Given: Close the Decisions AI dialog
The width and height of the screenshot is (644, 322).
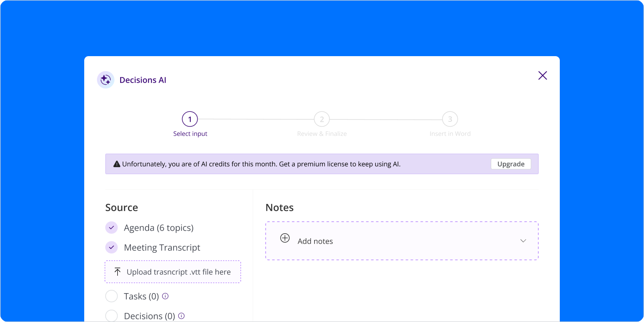Looking at the screenshot, I should [x=542, y=76].
